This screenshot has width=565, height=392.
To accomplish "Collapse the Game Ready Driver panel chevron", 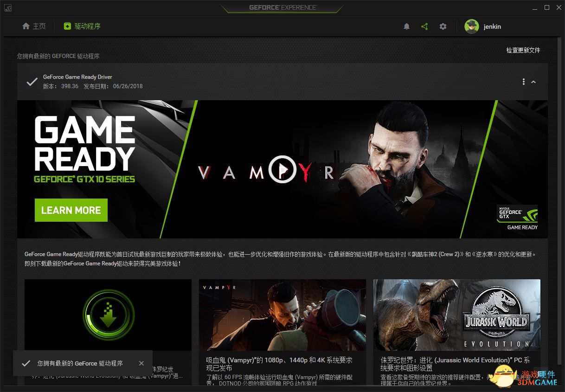I will tap(533, 82).
